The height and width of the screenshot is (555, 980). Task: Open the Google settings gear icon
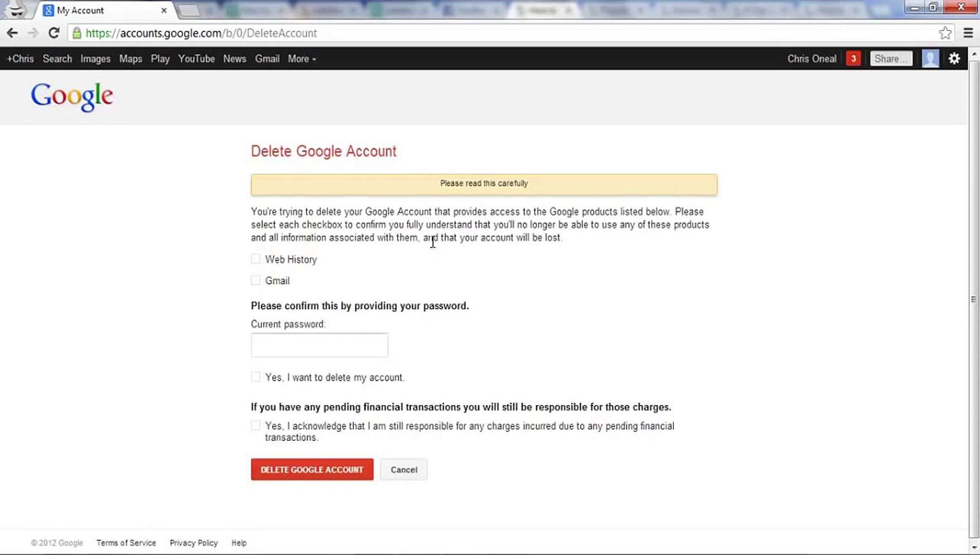point(954,59)
